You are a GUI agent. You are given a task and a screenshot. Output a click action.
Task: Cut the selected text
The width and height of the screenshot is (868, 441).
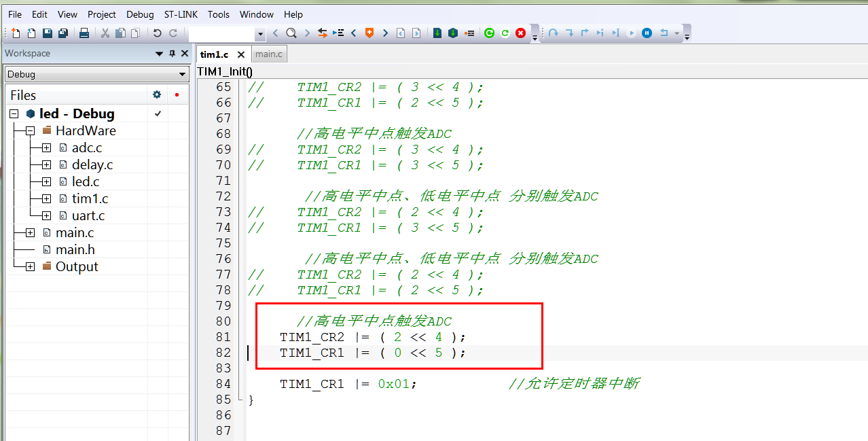click(x=105, y=32)
